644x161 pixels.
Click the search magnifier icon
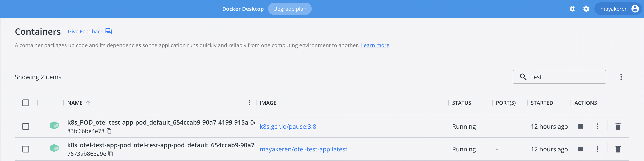point(523,77)
